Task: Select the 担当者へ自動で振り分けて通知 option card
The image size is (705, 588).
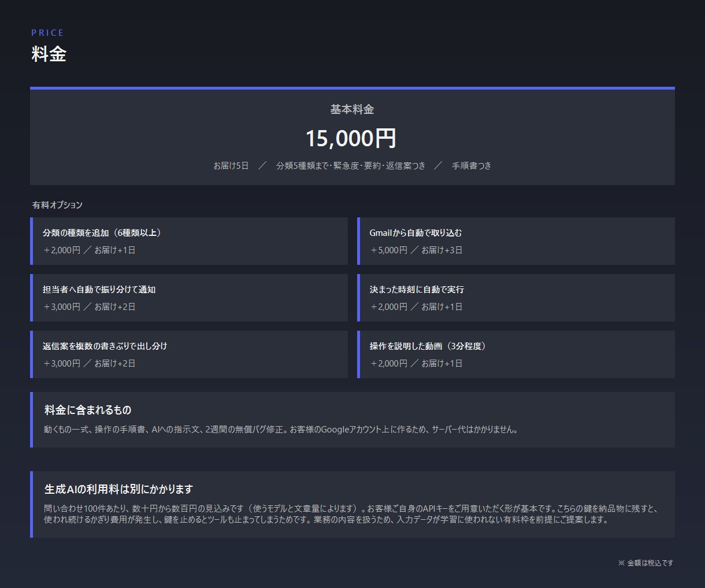Action: coord(189,298)
